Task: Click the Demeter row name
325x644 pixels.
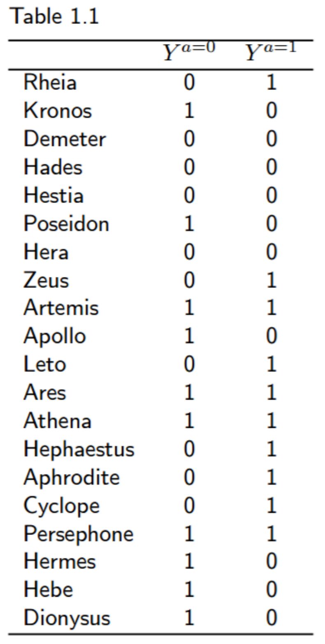Action: click(x=64, y=139)
